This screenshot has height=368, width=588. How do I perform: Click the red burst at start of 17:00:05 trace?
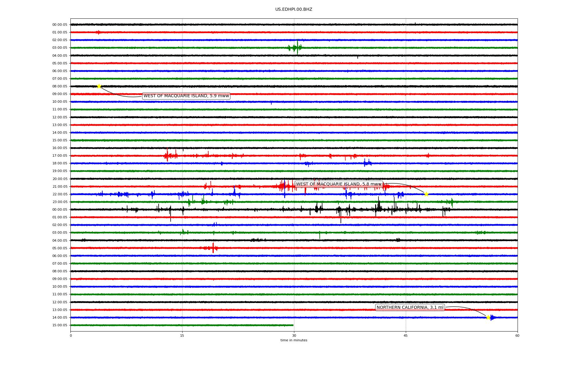click(x=168, y=155)
